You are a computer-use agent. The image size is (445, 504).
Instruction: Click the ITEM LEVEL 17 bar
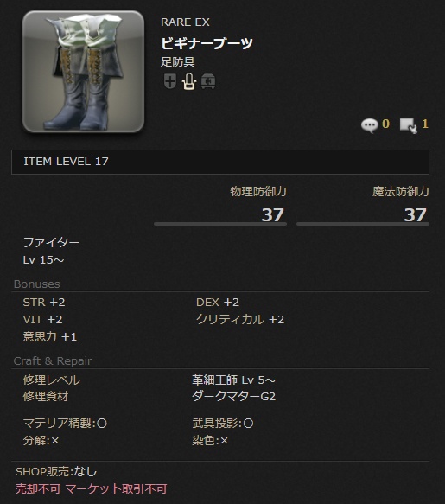[220, 162]
